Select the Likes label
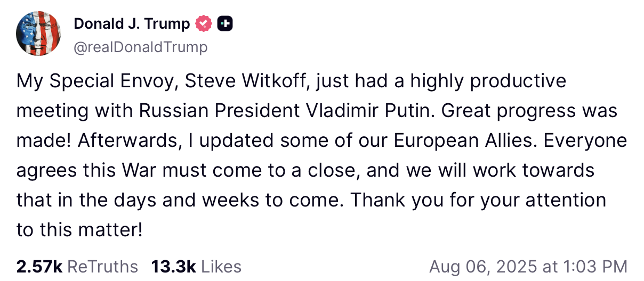The width and height of the screenshot is (644, 281). pos(221,267)
